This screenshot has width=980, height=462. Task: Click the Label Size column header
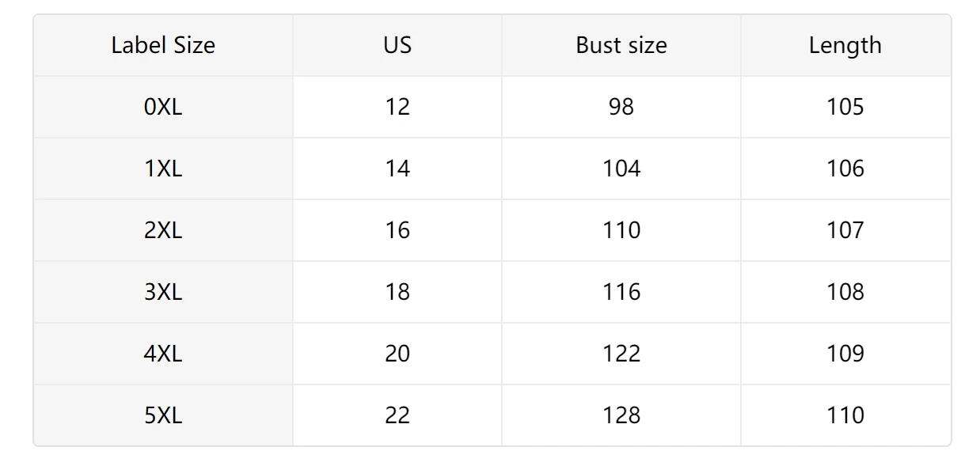(163, 45)
